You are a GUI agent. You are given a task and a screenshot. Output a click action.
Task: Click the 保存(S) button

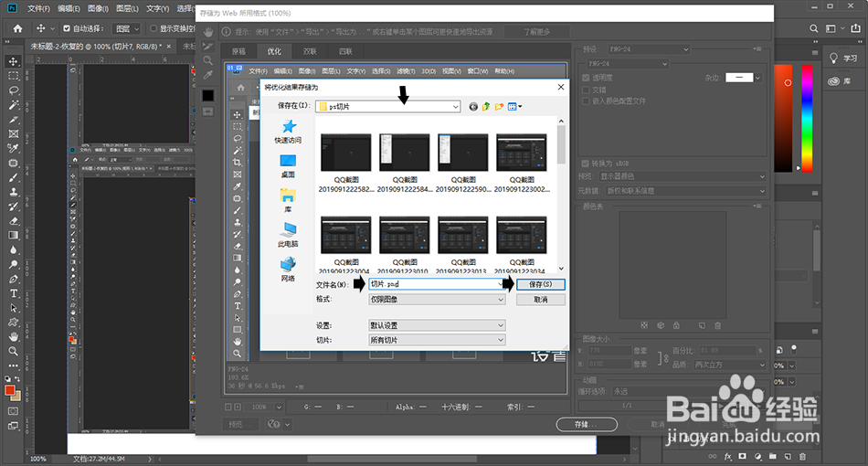click(x=541, y=284)
